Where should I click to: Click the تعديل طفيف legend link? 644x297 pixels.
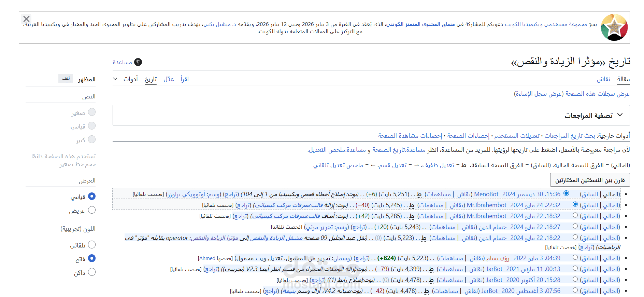(x=438, y=165)
